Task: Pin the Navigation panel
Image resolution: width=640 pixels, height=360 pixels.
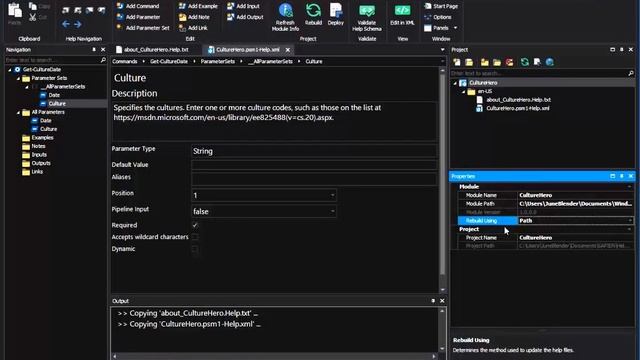Action: point(94,49)
